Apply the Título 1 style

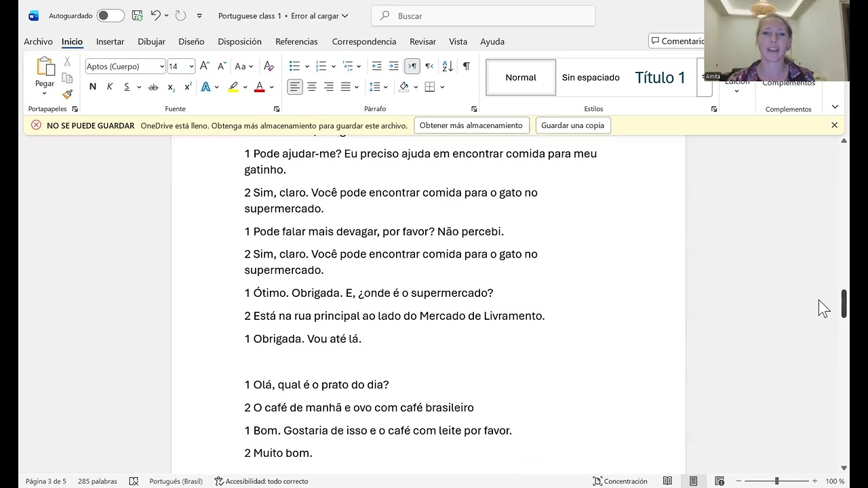coord(660,77)
